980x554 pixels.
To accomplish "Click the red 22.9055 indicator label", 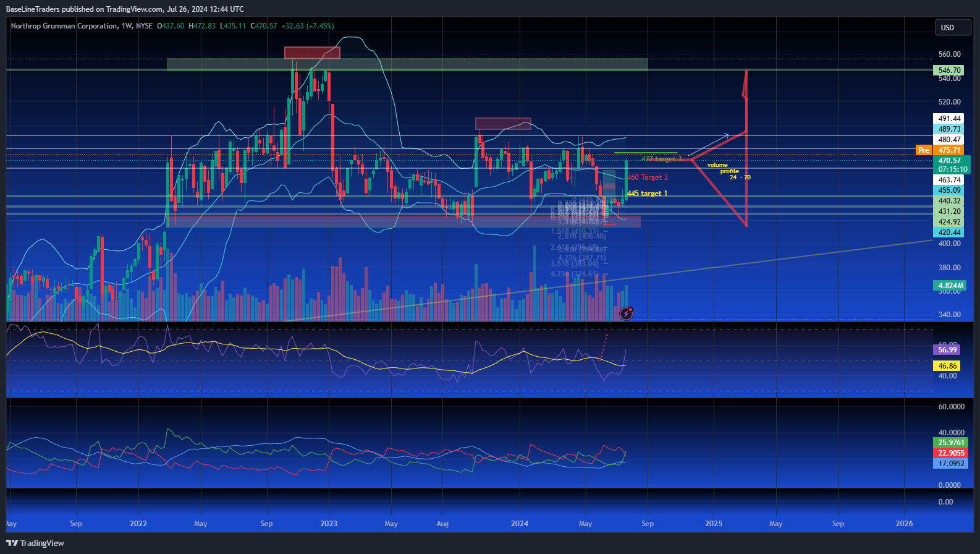I will pos(950,453).
